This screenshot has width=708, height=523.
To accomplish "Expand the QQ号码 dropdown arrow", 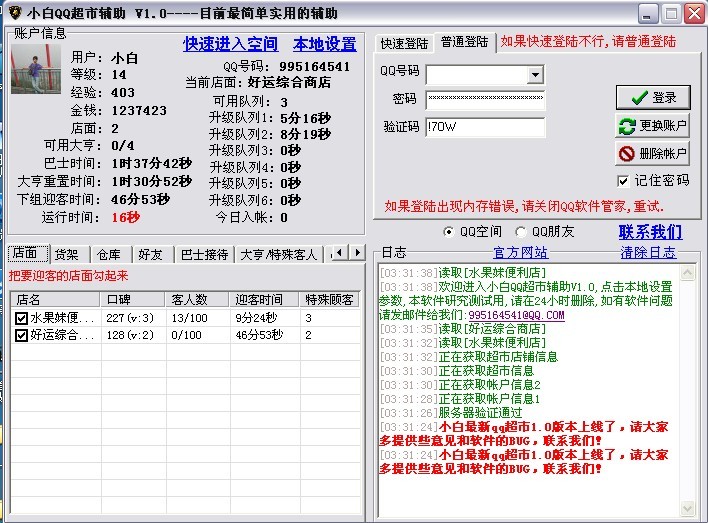I will pyautogui.click(x=535, y=74).
